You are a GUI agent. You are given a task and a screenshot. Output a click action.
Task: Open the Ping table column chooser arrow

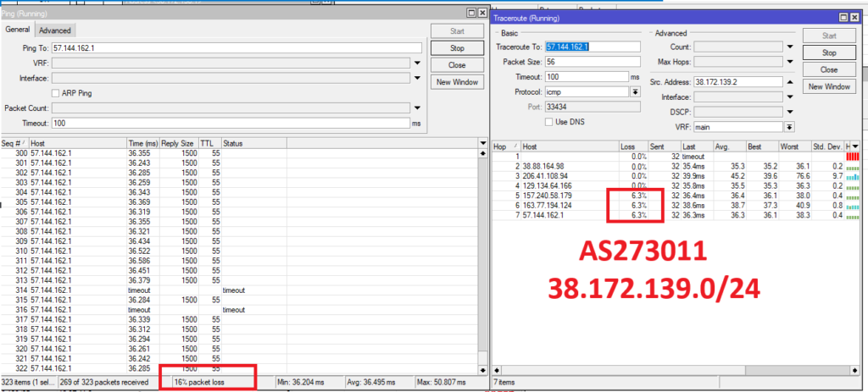pos(481,144)
